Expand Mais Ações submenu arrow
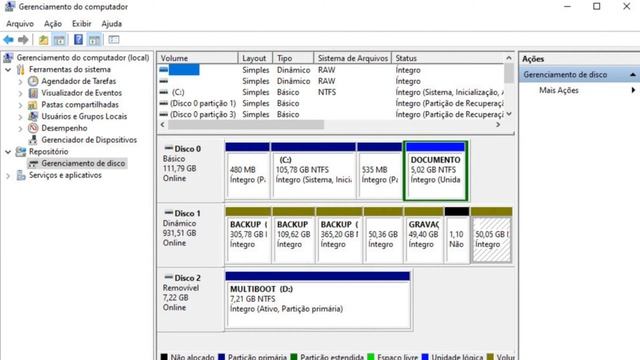Viewport: 640px width, 360px height. pyautogui.click(x=633, y=90)
